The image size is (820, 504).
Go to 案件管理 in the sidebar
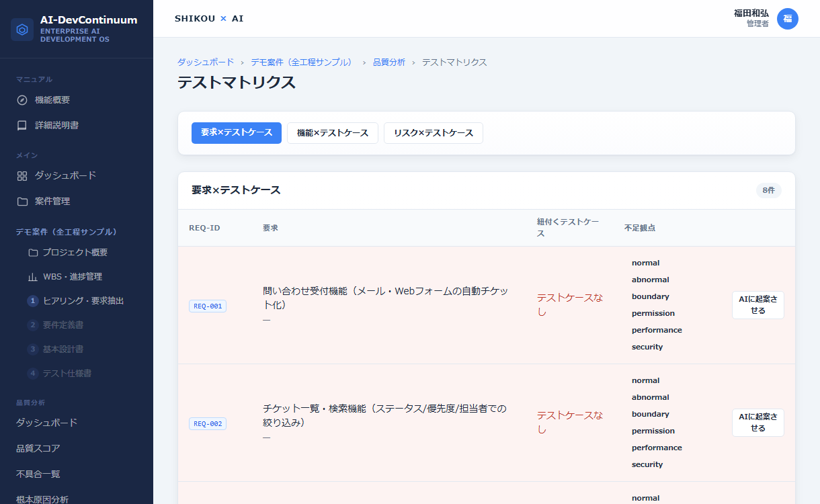77,202
